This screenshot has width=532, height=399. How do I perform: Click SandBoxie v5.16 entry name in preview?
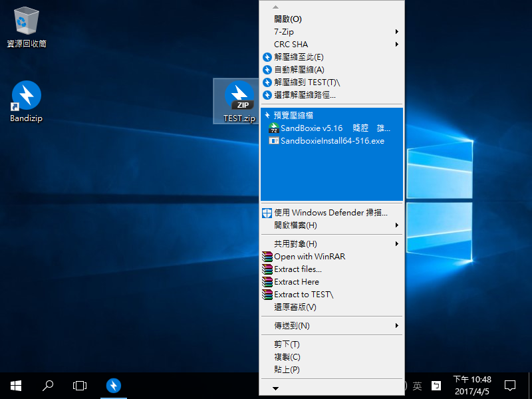pyautogui.click(x=336, y=128)
